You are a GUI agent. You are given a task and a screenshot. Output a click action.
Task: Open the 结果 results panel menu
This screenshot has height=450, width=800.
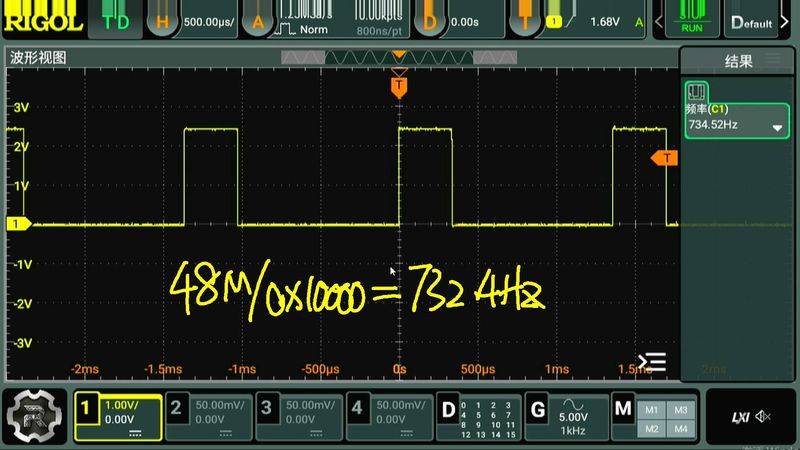773,58
